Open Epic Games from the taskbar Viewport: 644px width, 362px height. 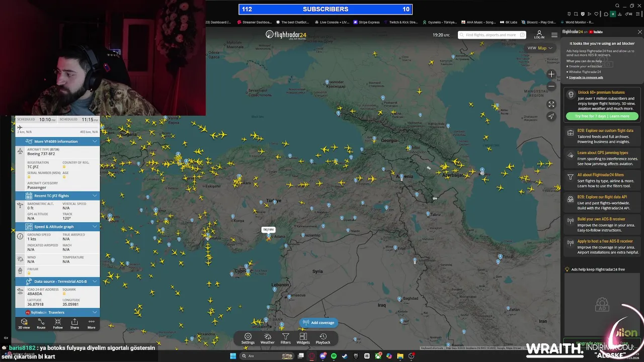(356, 356)
